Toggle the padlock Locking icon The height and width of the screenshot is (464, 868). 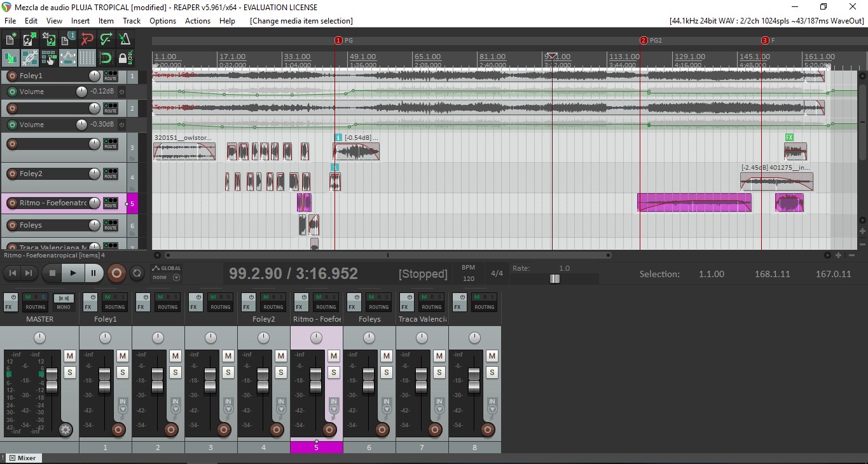[x=125, y=58]
